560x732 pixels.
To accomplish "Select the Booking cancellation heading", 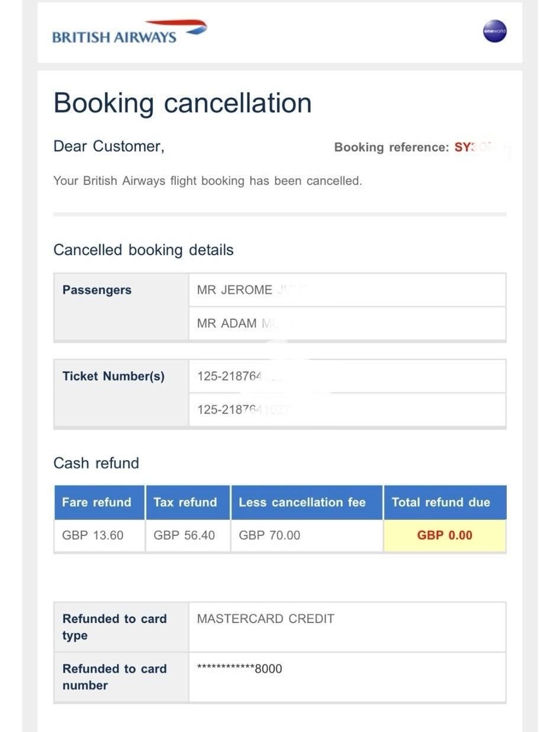I will pos(182,103).
